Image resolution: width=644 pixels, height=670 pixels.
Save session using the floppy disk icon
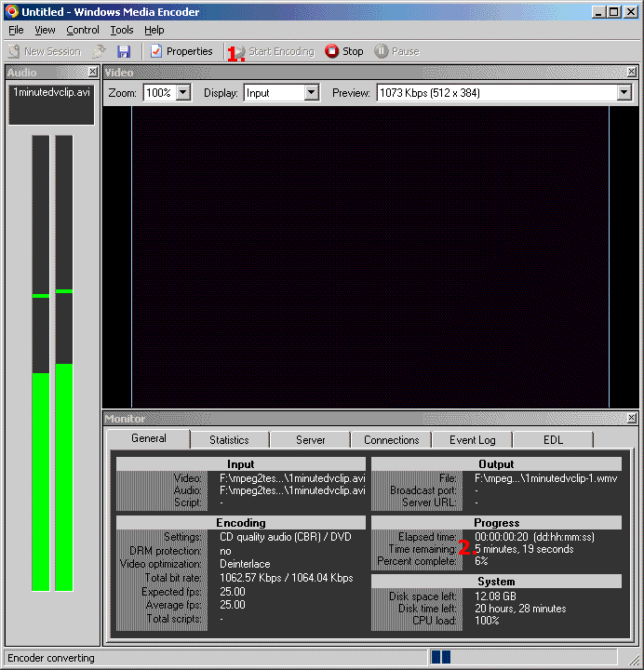tap(124, 51)
